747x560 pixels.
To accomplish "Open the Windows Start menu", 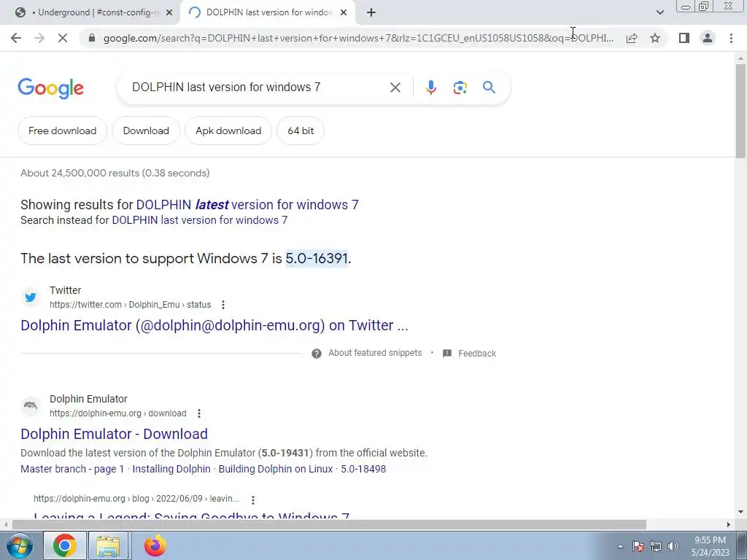I will [19, 545].
